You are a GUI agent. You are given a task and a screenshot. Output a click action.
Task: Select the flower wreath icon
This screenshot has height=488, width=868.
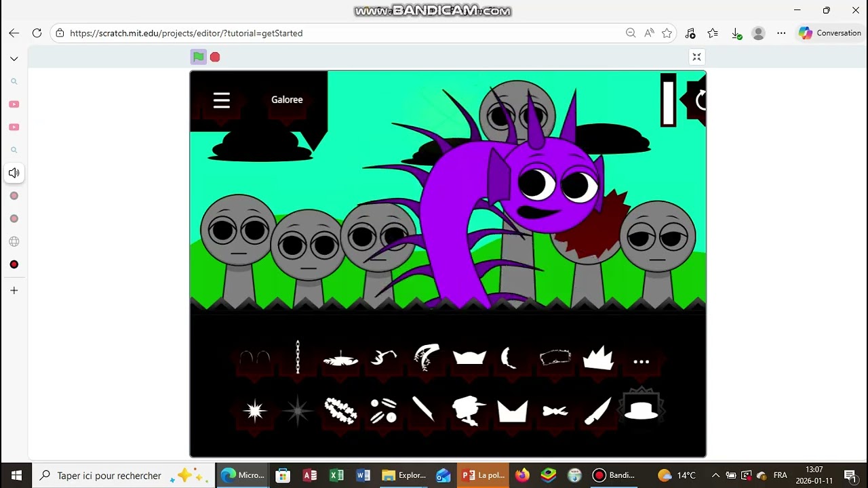(x=340, y=411)
